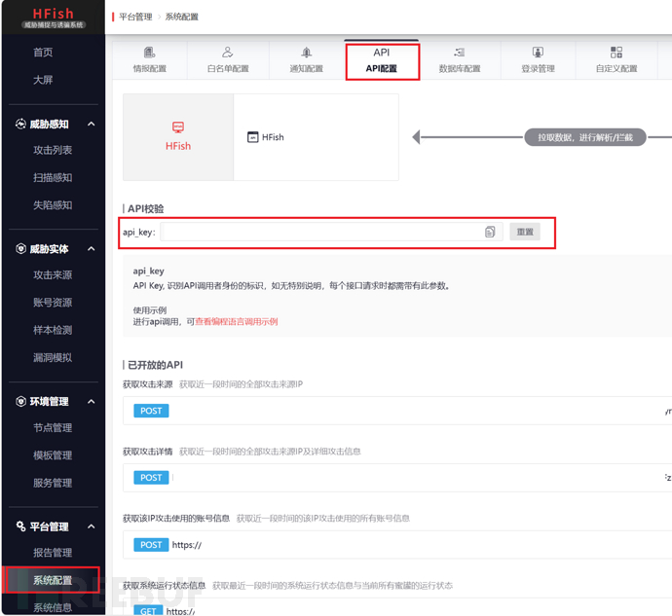
Task: Click POST badge for 账号信息 API
Action: click(x=151, y=545)
